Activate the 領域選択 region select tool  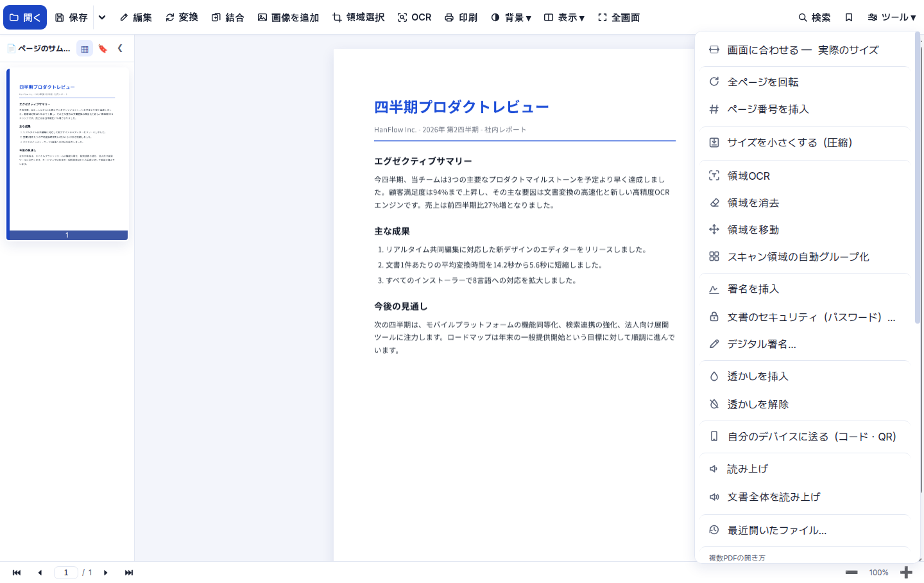358,17
